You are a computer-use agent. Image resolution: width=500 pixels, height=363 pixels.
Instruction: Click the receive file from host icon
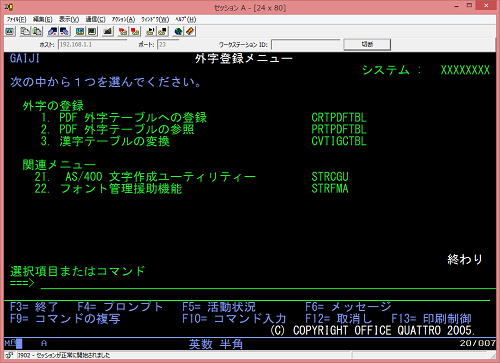pyautogui.click(x=64, y=32)
